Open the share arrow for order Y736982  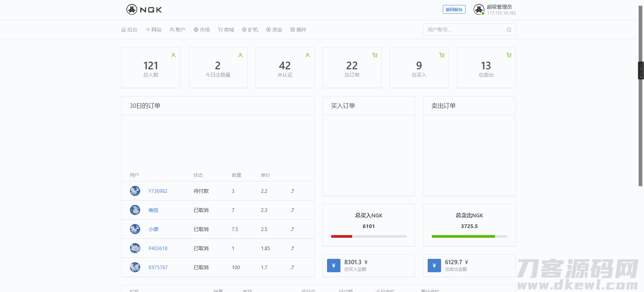pyautogui.click(x=292, y=191)
